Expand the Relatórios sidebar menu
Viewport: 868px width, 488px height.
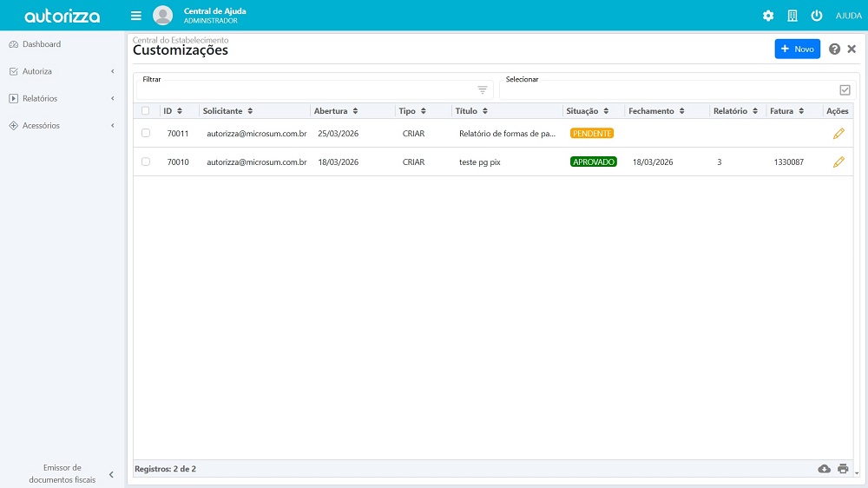coord(61,98)
